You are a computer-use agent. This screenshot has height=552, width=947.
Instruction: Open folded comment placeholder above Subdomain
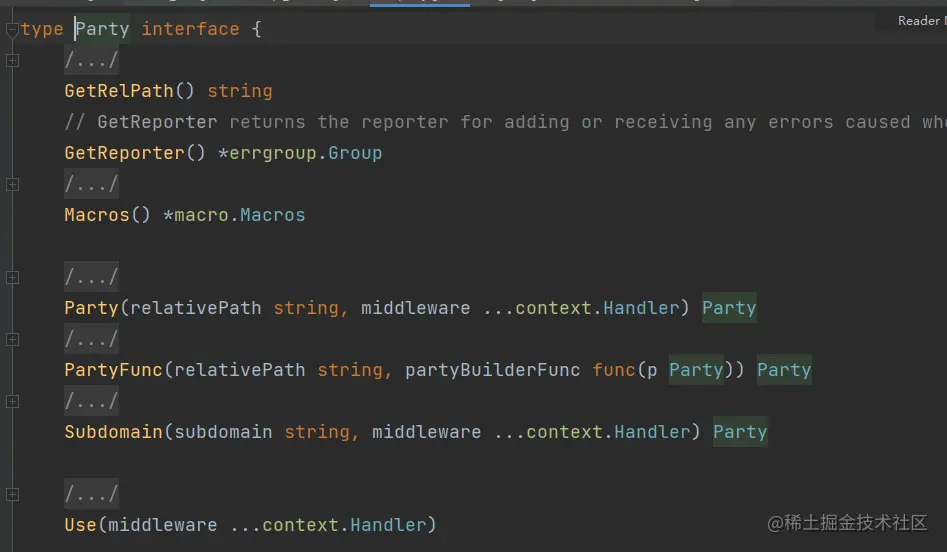[x=91, y=401]
